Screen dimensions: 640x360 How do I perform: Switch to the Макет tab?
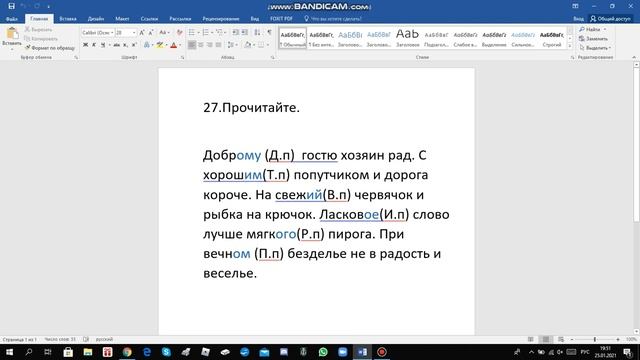[x=122, y=19]
